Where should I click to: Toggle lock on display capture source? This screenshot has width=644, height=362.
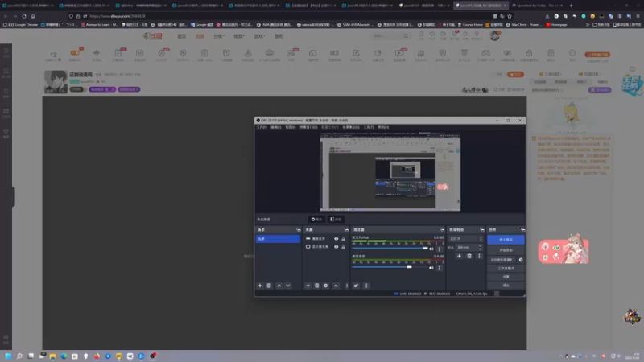344,247
